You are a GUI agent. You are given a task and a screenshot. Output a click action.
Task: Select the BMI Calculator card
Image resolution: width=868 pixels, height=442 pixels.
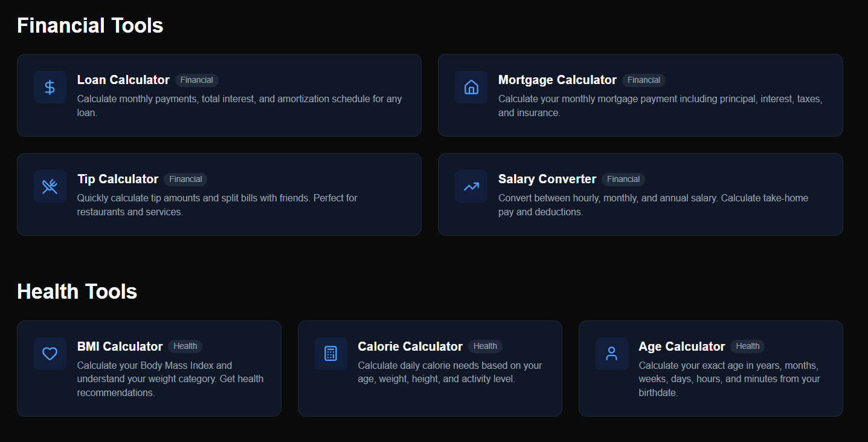(149, 368)
